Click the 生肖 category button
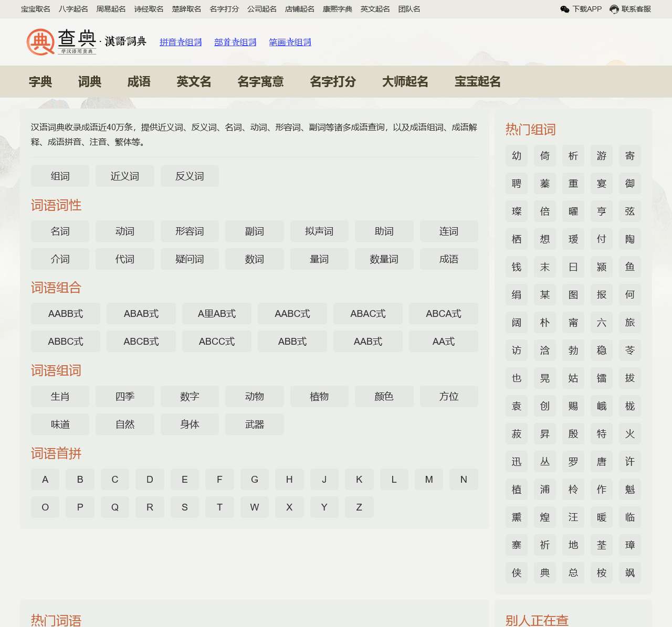 pos(60,397)
